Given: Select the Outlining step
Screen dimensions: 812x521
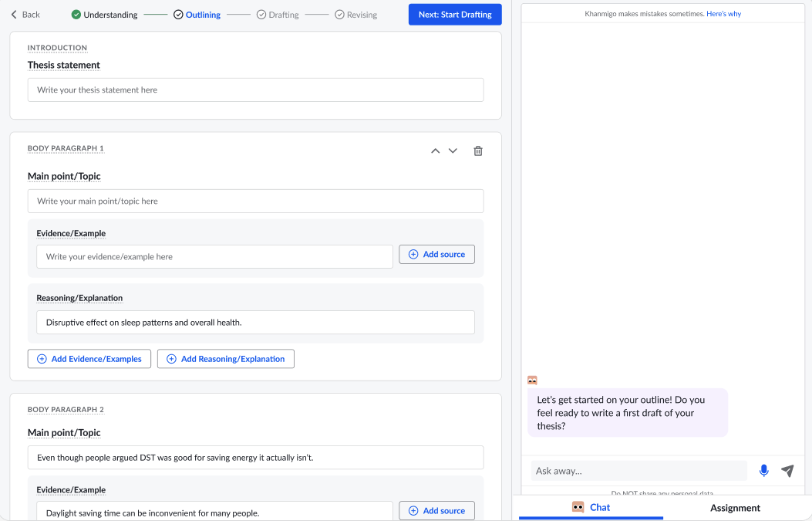Looking at the screenshot, I should pos(197,15).
